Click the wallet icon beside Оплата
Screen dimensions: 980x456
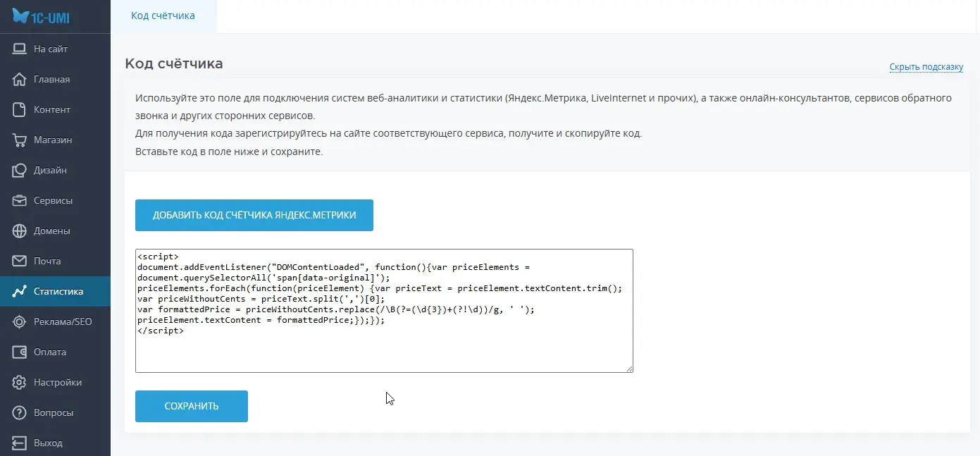coord(20,352)
